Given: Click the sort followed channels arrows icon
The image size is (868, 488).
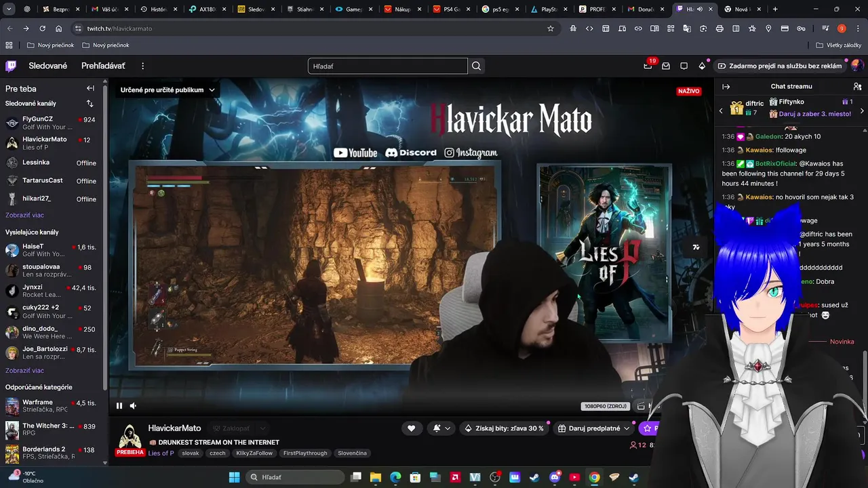Looking at the screenshot, I should point(90,103).
